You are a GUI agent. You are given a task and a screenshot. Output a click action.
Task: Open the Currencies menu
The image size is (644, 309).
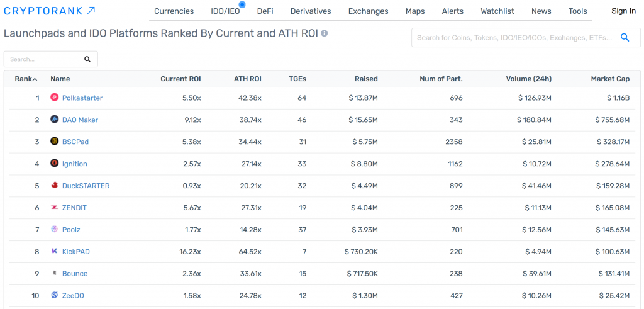[174, 11]
